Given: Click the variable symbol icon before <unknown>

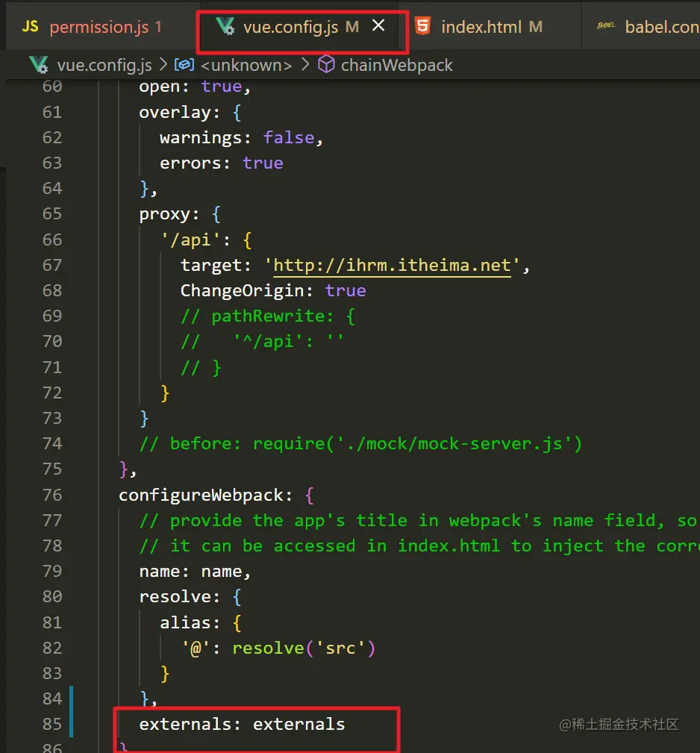Looking at the screenshot, I should pyautogui.click(x=184, y=64).
